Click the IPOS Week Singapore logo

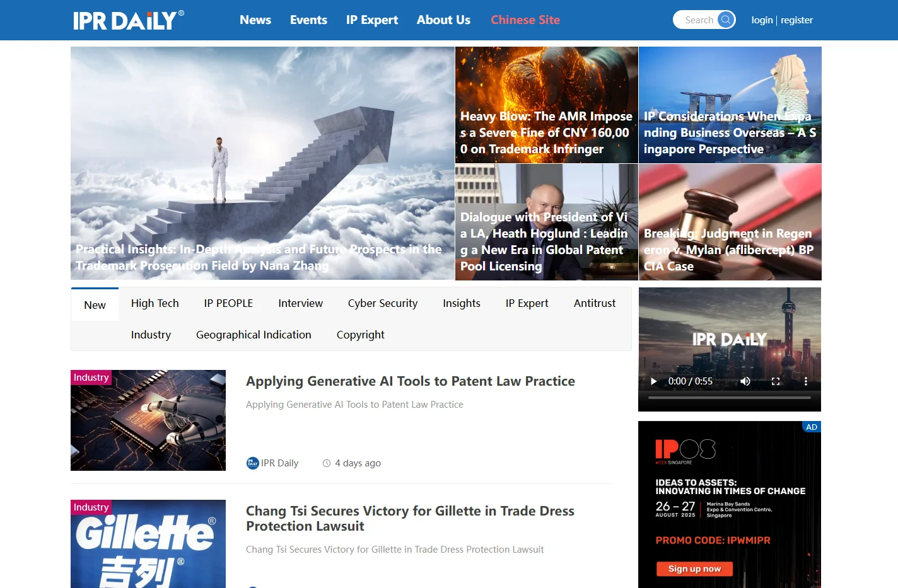tap(685, 451)
